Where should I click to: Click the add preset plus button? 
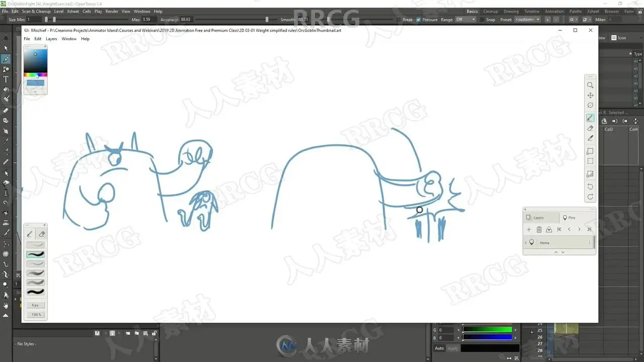(547, 20)
